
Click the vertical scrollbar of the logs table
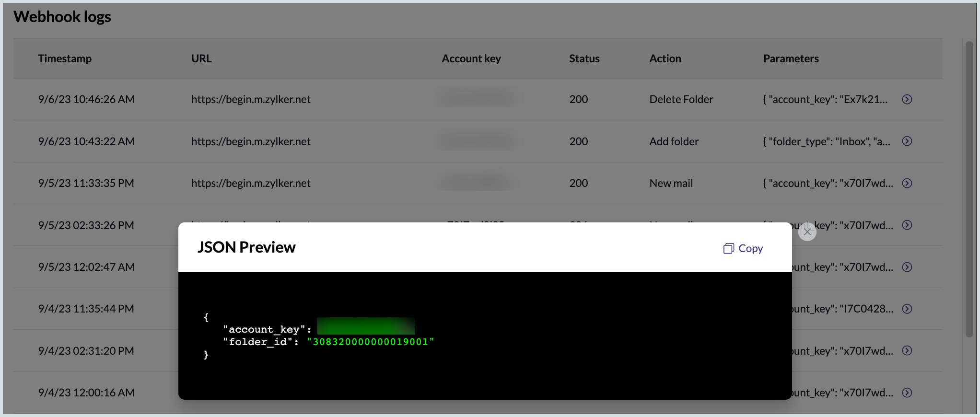click(969, 189)
